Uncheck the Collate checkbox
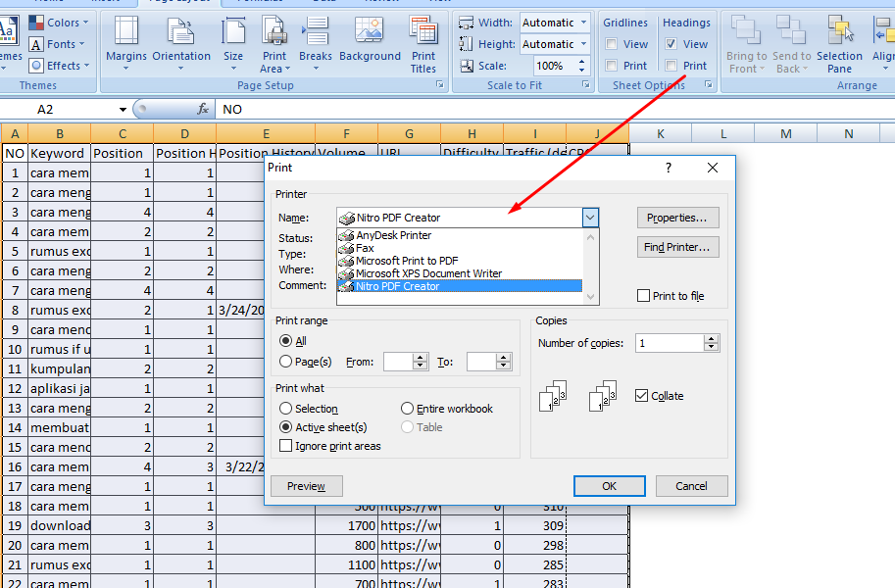This screenshot has width=895, height=588. [641, 396]
